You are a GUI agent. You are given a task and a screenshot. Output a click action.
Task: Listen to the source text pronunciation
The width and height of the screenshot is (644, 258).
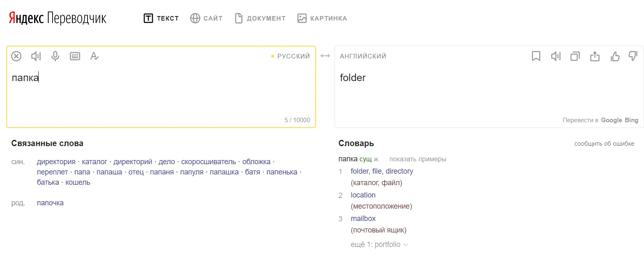point(36,56)
